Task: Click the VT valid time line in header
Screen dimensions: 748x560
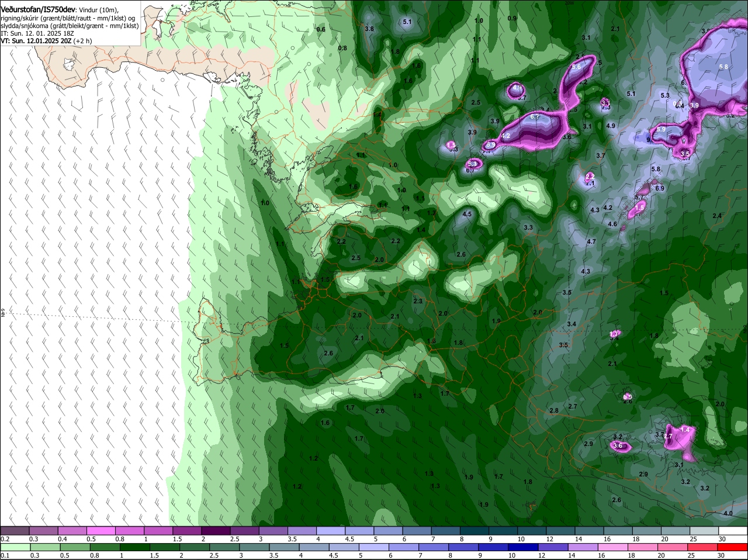Action: click(x=46, y=41)
